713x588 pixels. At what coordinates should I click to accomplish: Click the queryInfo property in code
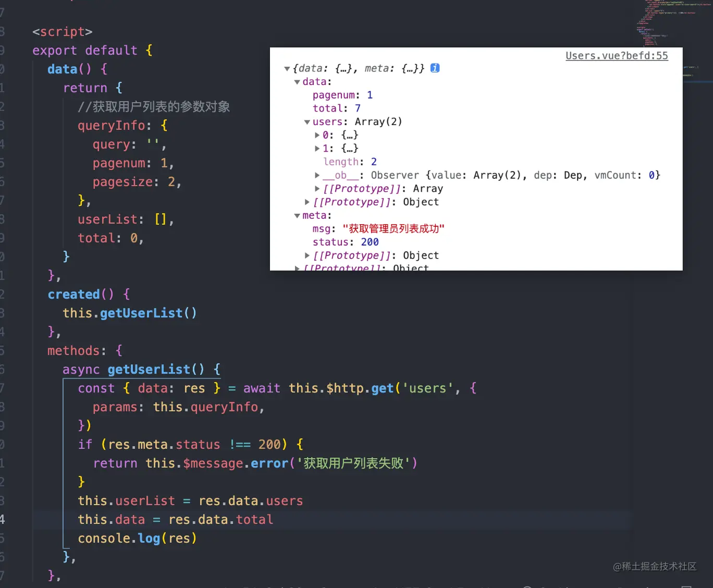click(111, 126)
